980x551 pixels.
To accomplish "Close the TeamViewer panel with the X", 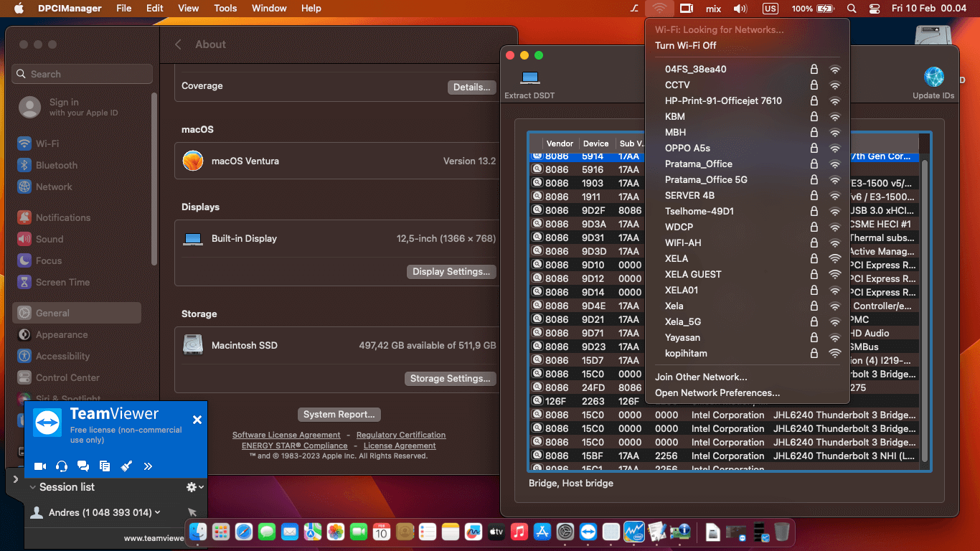I will [197, 420].
